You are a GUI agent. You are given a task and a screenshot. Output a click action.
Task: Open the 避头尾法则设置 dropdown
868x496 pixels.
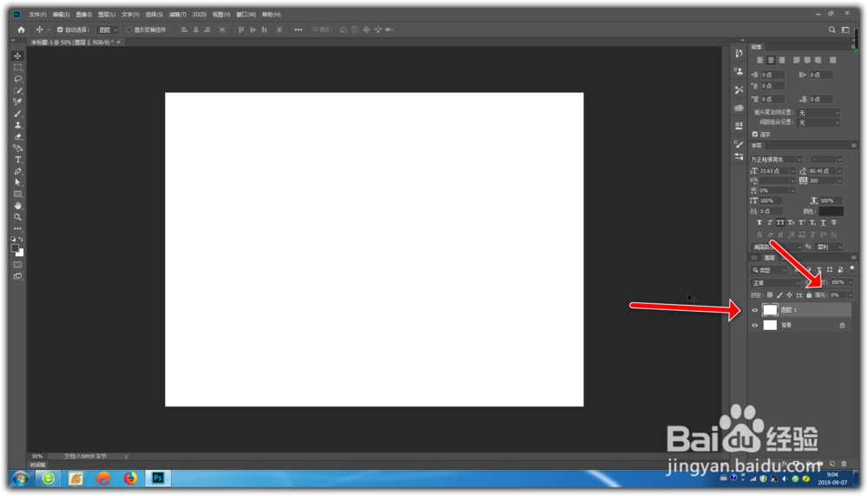pos(819,113)
